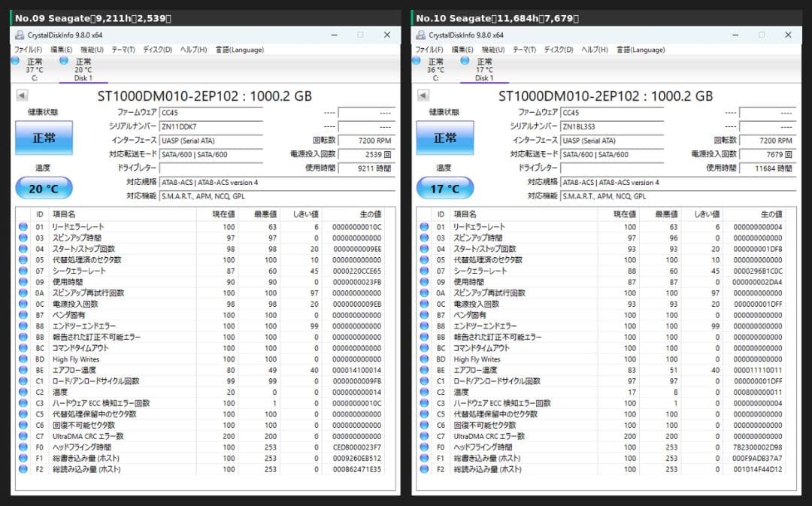
Task: Click power-on hours value 11684 時間
Action: [768, 168]
